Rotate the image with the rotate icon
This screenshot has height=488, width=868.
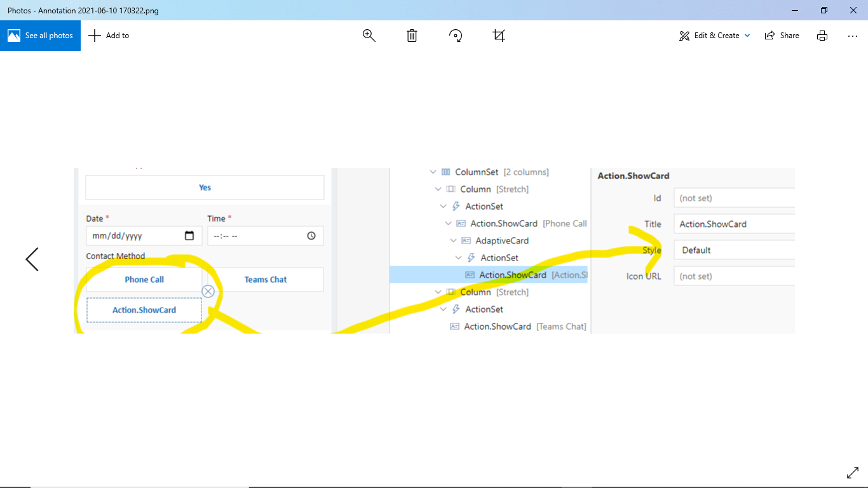pos(455,36)
